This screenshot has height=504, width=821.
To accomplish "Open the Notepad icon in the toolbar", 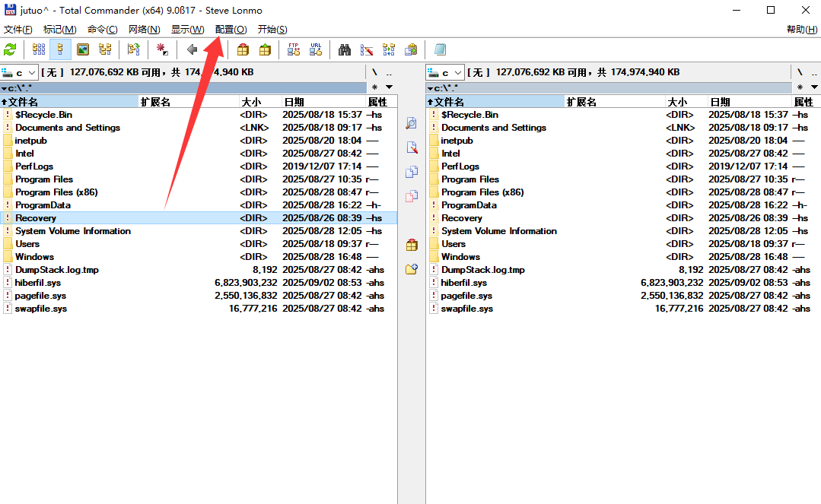I will [x=440, y=49].
